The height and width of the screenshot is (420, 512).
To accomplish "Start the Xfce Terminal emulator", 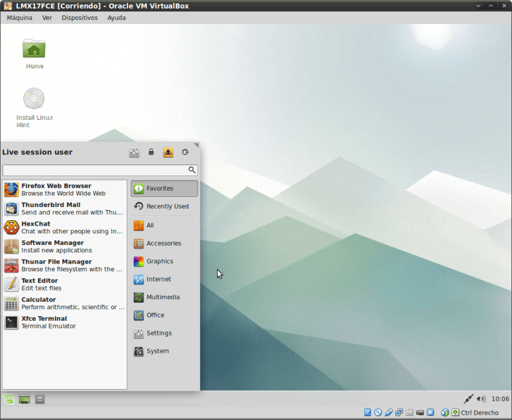I will [x=64, y=322].
